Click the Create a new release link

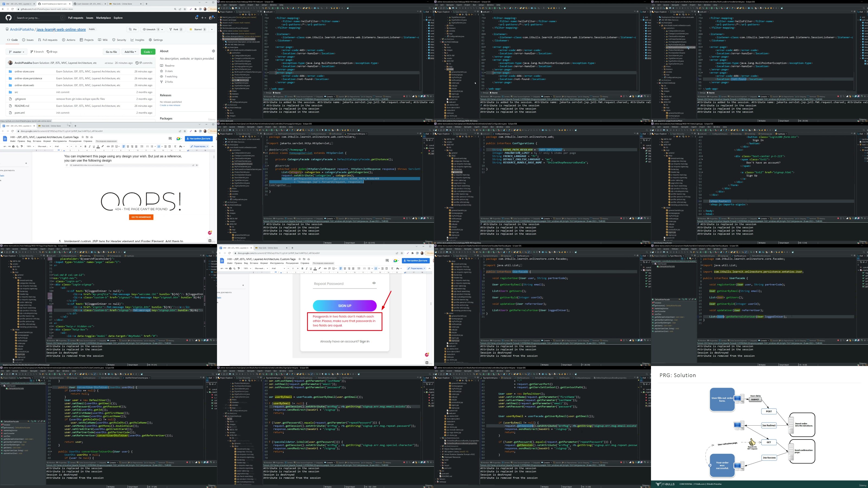pyautogui.click(x=170, y=105)
